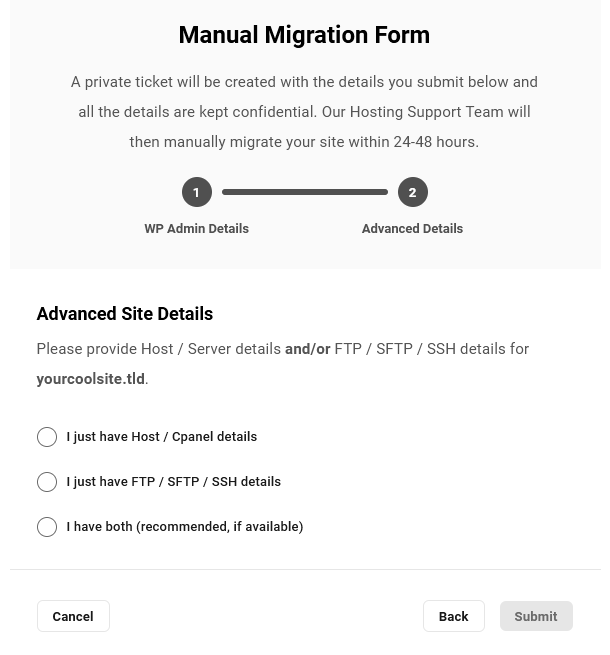610x655 pixels.
Task: Click the step 1 circle indicator
Action: click(196, 192)
